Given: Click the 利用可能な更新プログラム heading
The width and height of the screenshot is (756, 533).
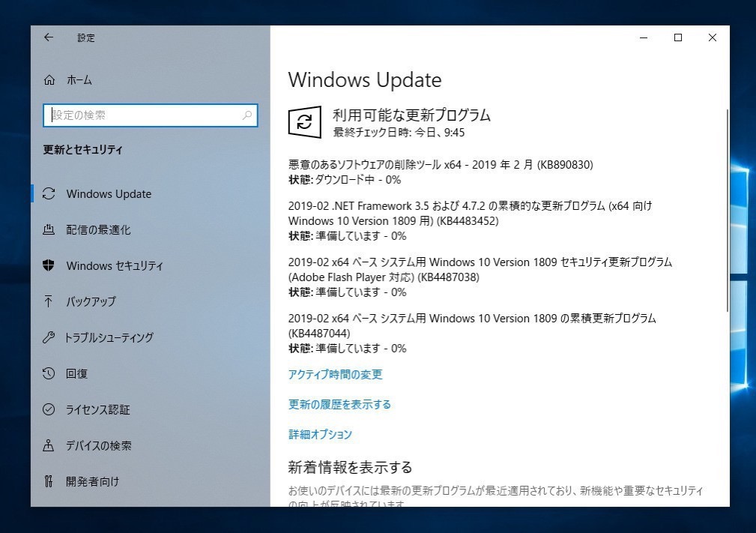Looking at the screenshot, I should point(412,115).
